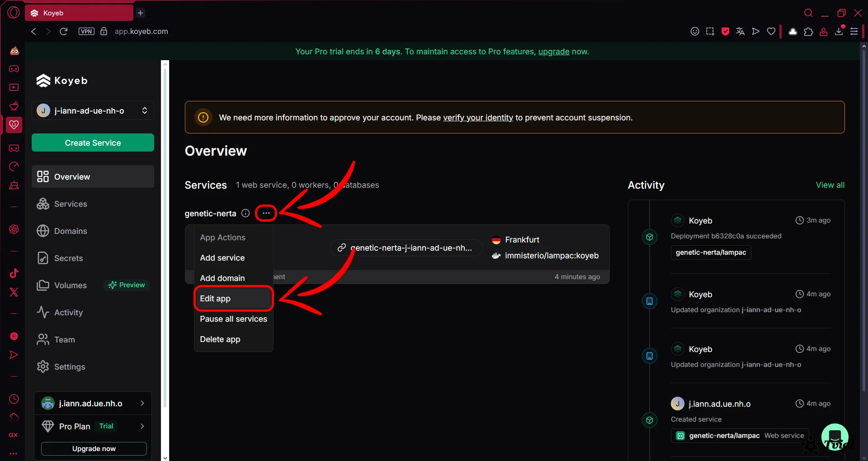Open the genetic-nerta-j-iann-ad-ue-nh service URL link
The image size is (868, 461).
406,248
